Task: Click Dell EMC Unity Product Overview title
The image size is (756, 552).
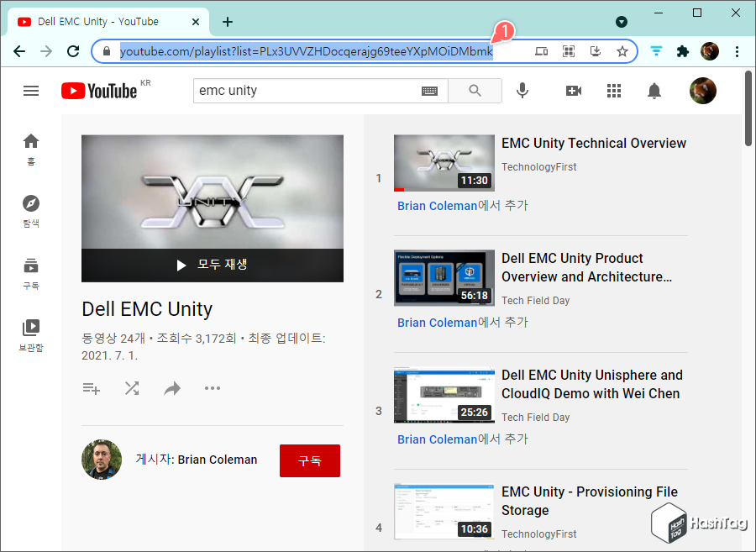Action: (x=586, y=267)
